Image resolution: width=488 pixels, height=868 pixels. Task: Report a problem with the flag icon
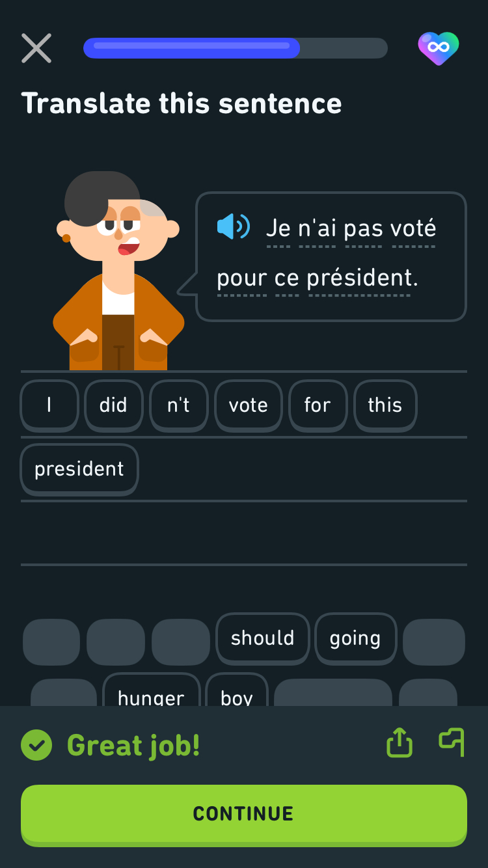click(x=452, y=742)
